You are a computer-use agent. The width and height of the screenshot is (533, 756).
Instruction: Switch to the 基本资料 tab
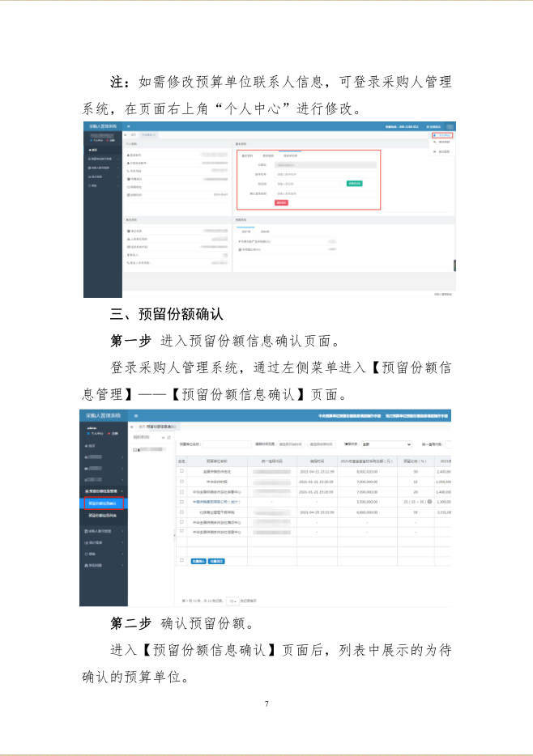[x=247, y=155]
